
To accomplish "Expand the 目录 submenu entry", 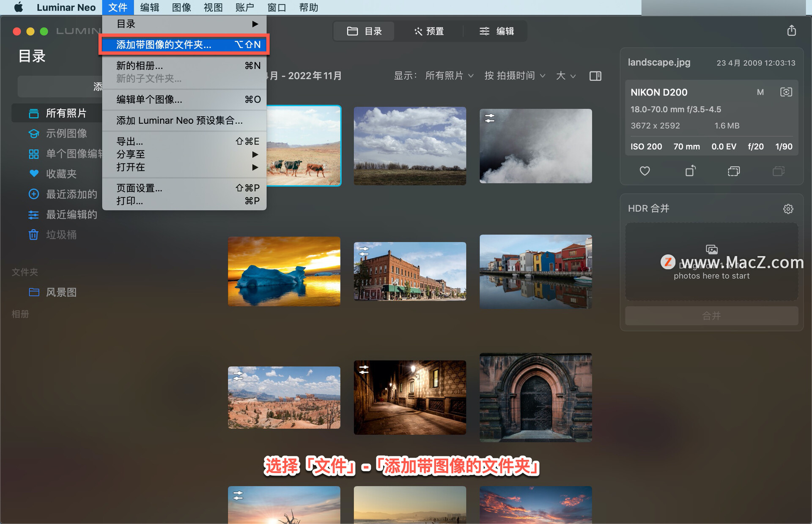I will tap(184, 24).
